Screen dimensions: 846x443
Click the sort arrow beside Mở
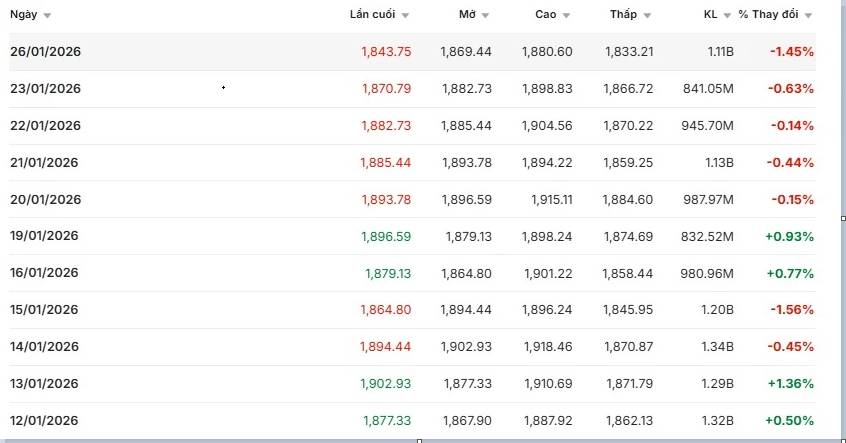tap(485, 16)
